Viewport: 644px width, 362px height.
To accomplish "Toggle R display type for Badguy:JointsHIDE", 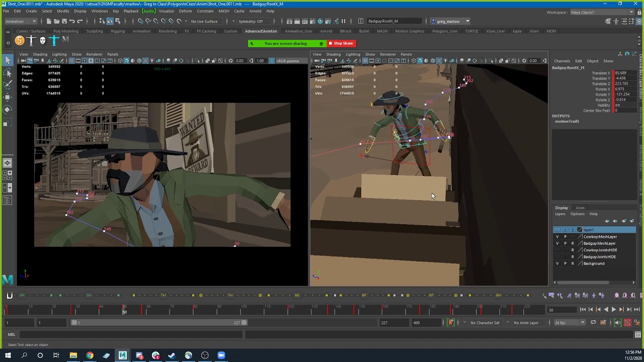I will 573,257.
